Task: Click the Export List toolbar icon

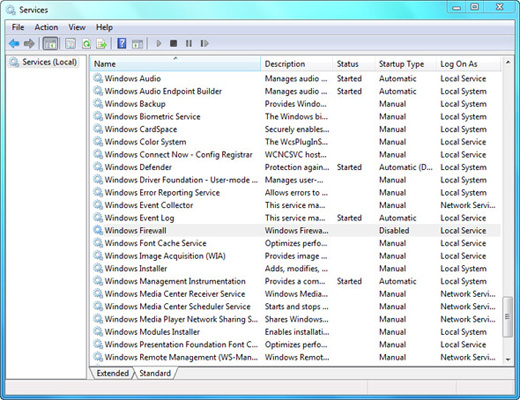Action: (101, 43)
